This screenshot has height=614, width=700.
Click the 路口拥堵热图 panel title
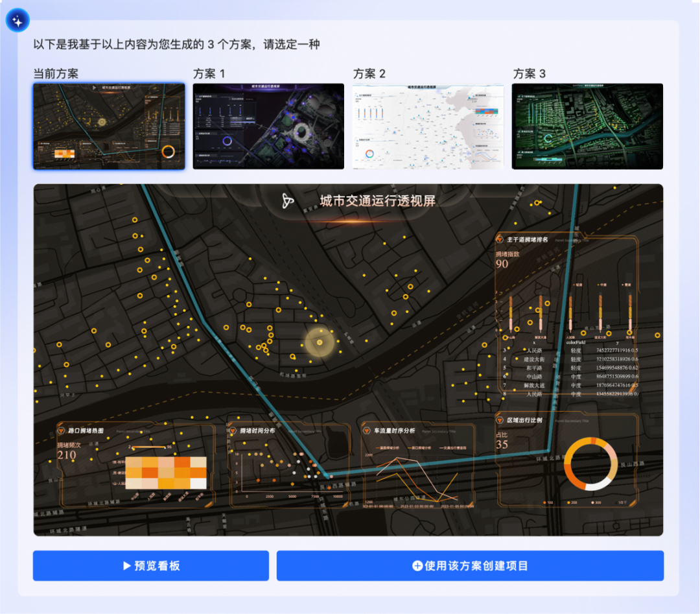pos(86,431)
